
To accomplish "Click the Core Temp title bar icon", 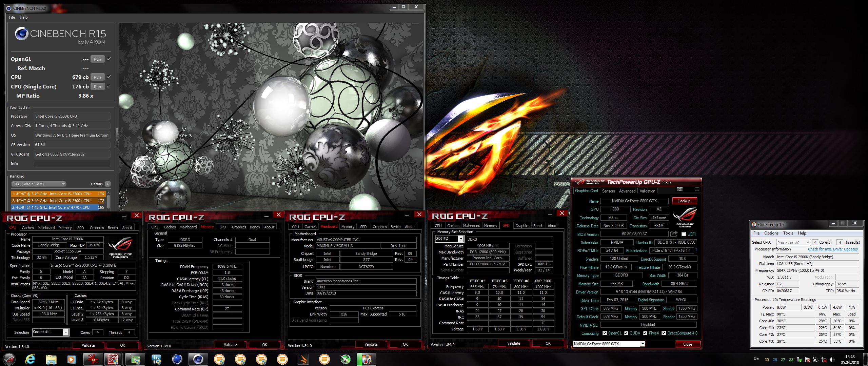I will point(754,224).
